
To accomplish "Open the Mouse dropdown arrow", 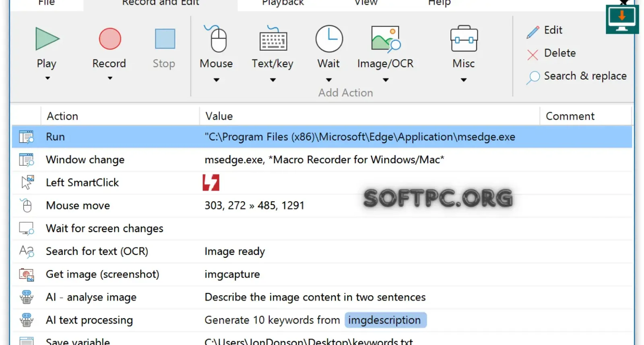I will (x=217, y=80).
